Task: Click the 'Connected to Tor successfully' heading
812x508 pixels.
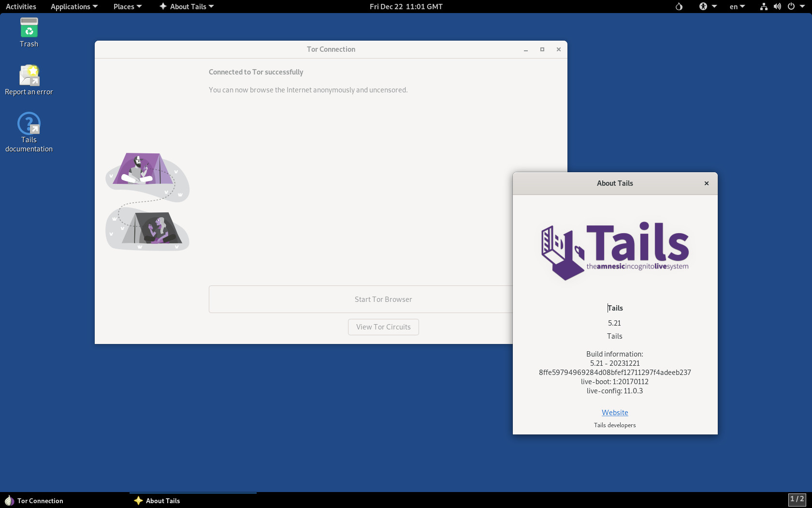Action: coord(256,72)
